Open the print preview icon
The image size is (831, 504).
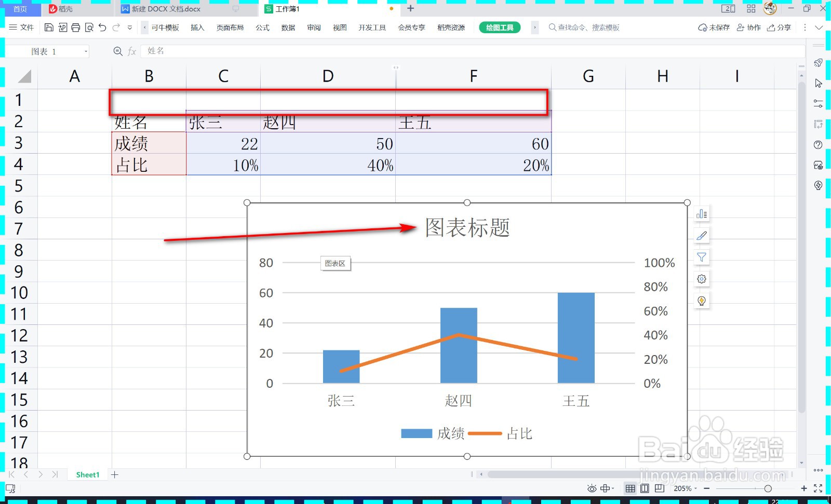click(x=89, y=27)
